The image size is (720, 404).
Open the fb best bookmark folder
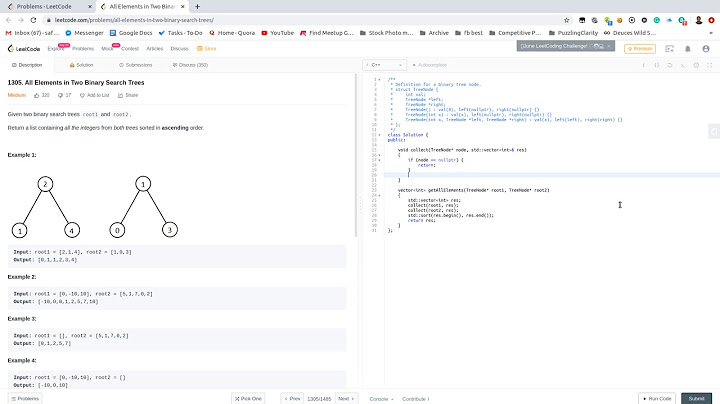(468, 33)
